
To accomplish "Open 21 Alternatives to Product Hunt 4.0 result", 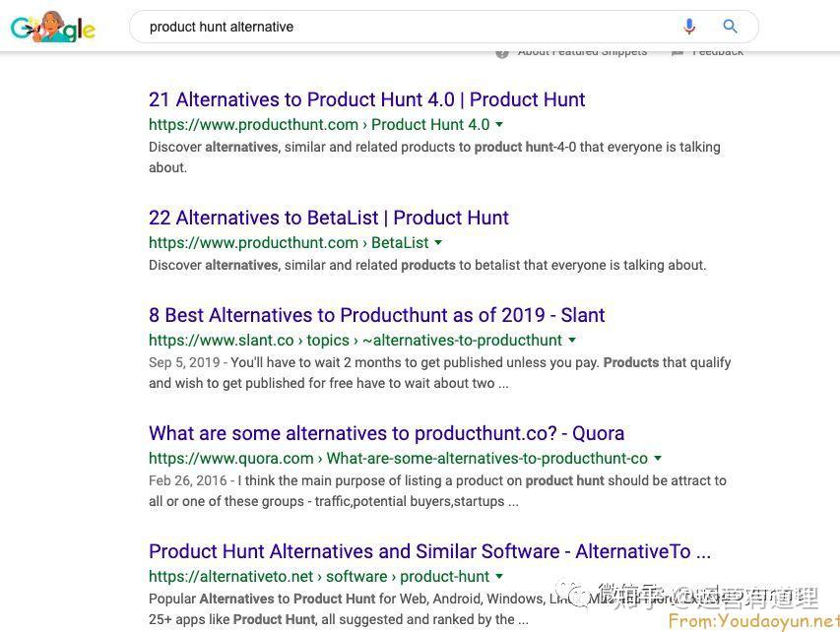I will coord(367,99).
